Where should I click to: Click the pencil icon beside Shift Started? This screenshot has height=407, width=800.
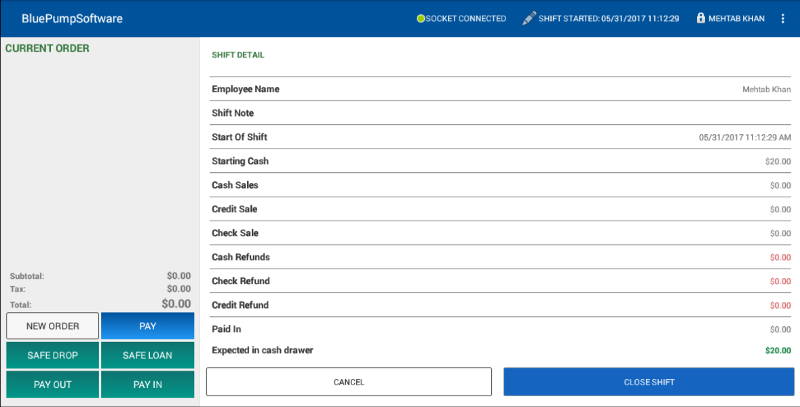click(529, 18)
